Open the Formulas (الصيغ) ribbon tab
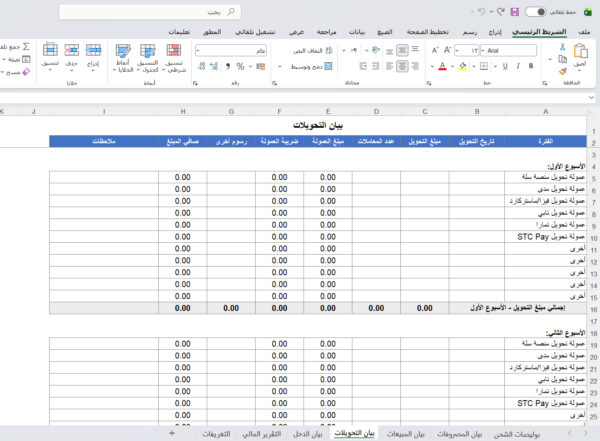Screen dimensions: 600x441 pyautogui.click(x=385, y=32)
